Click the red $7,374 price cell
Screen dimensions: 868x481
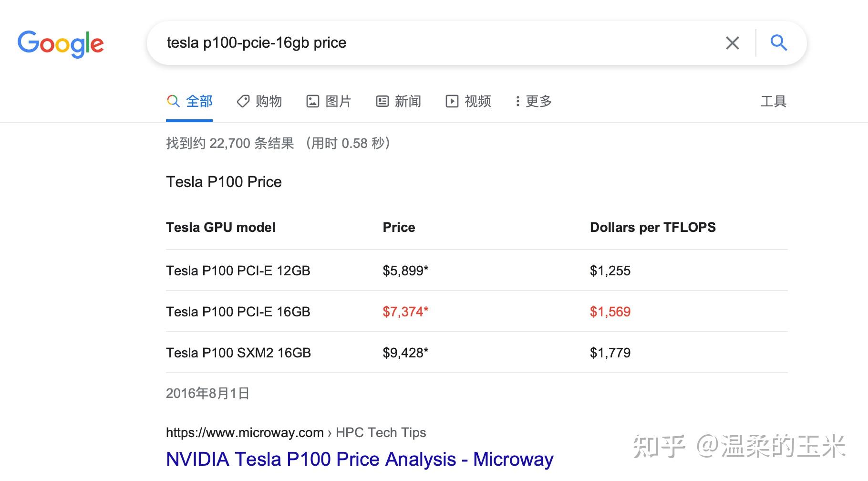(x=405, y=312)
